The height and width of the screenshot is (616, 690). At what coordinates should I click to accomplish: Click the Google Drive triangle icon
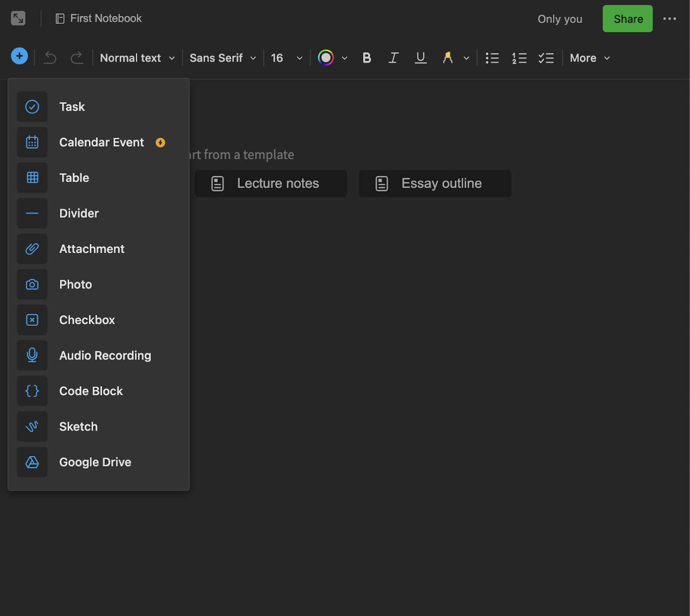[x=32, y=462]
